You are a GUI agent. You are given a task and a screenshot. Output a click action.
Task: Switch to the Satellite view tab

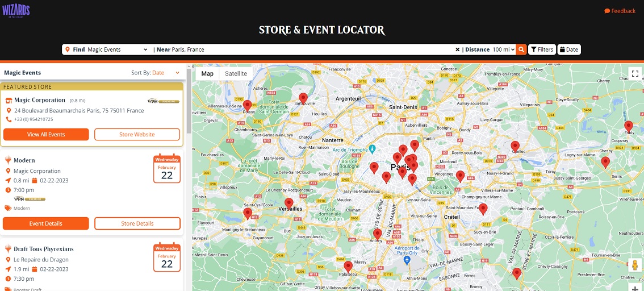pyautogui.click(x=236, y=73)
